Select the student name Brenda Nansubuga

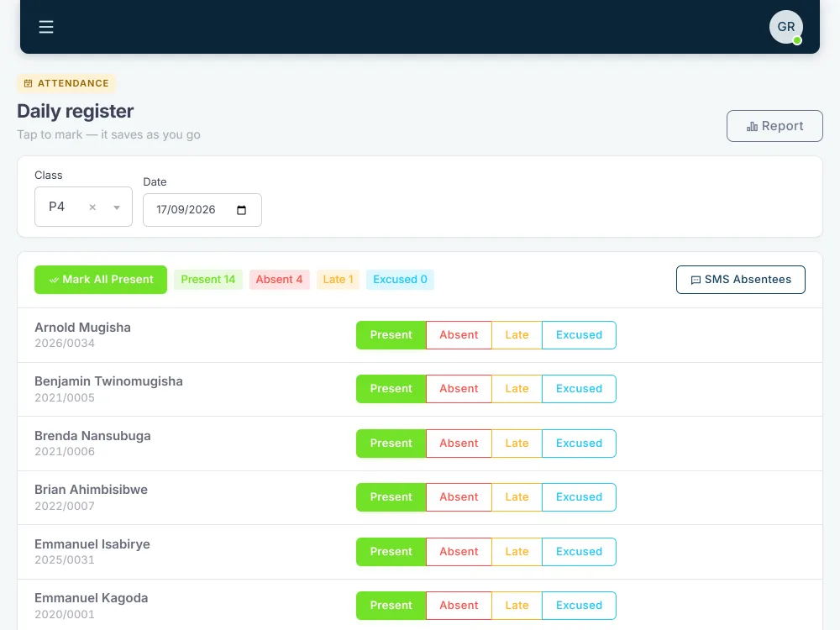[x=92, y=436]
